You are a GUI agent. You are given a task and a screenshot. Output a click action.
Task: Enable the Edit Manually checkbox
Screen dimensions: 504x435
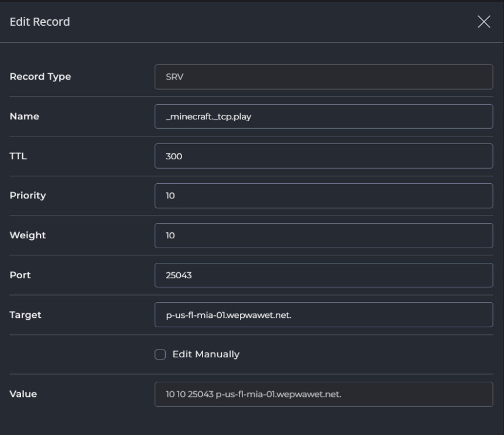[160, 354]
